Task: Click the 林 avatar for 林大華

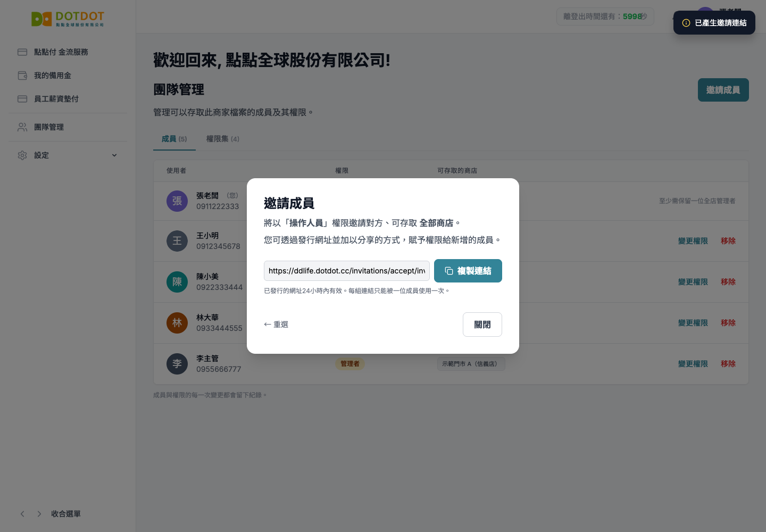Action: pos(177,323)
